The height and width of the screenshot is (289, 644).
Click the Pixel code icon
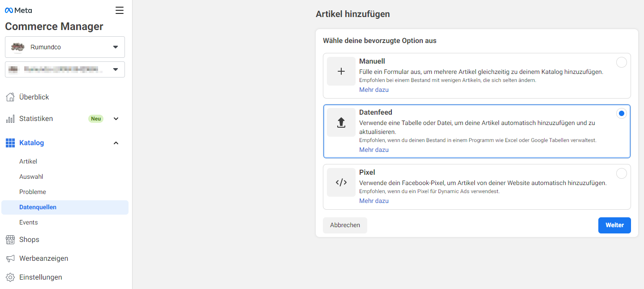coord(341,182)
